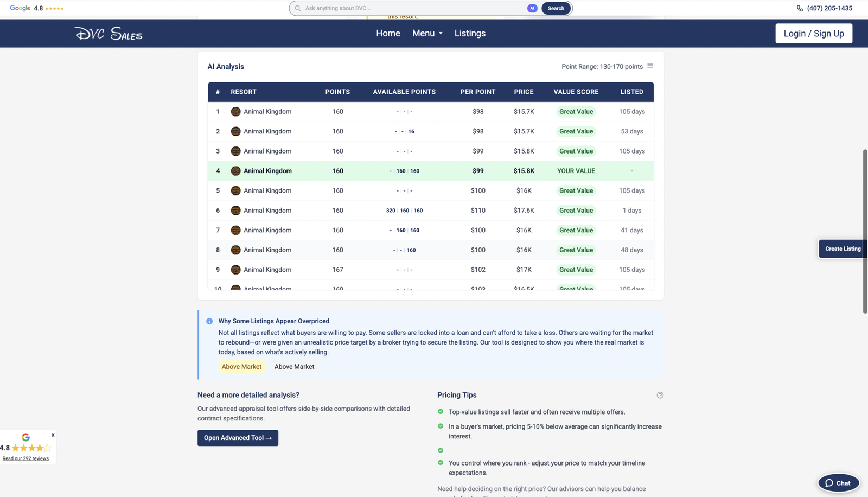
Task: Click 48 days listed cell
Action: click(x=632, y=250)
